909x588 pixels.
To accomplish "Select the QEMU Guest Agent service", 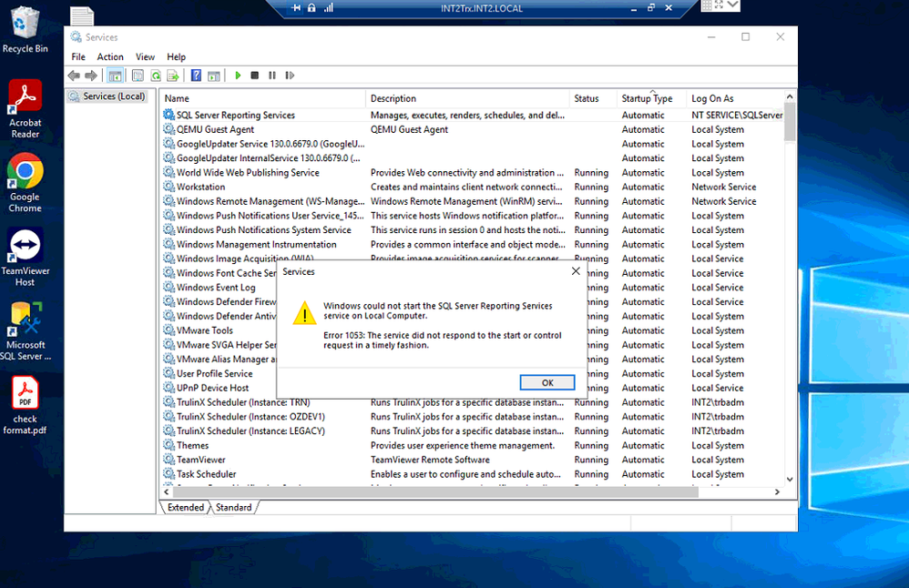I will click(x=473, y=130).
